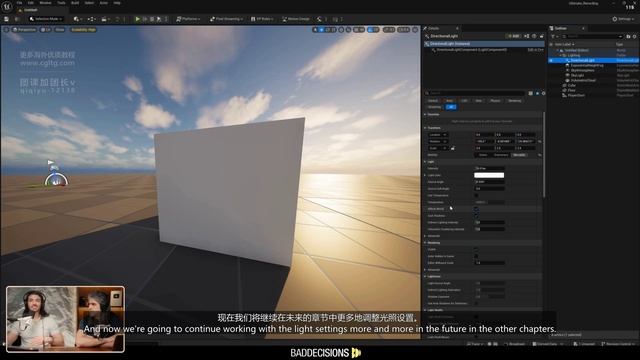The image size is (640, 360).
Task: Open the Help menu
Action: click(x=117, y=3)
